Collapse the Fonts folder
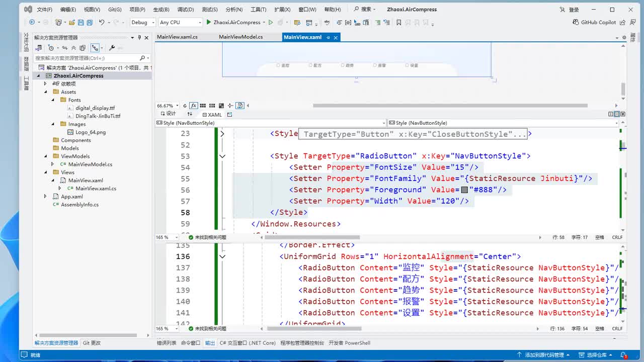The height and width of the screenshot is (362, 644). (x=53, y=100)
